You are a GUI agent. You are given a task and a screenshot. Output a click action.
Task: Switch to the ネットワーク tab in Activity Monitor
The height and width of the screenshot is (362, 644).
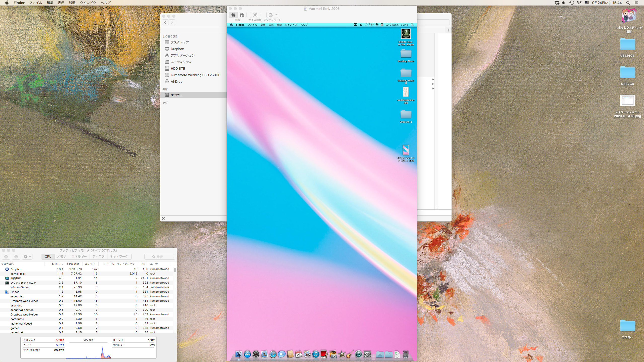(x=119, y=257)
